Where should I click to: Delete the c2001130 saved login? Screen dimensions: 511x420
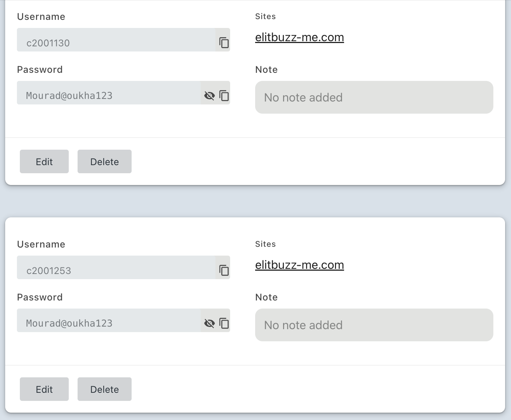pyautogui.click(x=104, y=161)
